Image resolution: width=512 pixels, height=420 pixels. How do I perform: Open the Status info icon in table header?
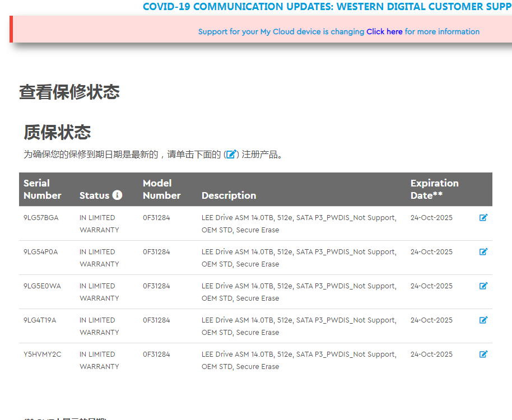[117, 195]
